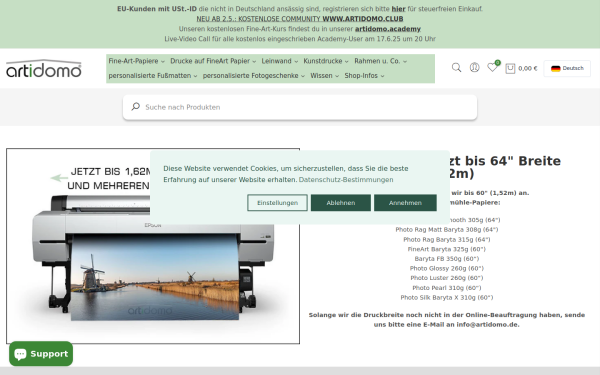Expand the Fine-Art-Papiere menu
Image resolution: width=600 pixels, height=375 pixels.
[x=137, y=61]
